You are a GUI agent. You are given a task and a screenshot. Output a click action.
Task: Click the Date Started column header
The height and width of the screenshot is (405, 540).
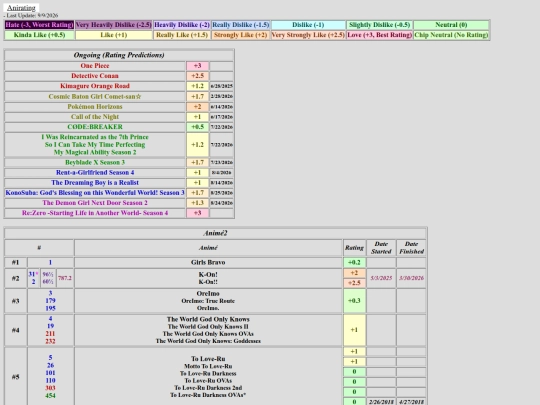[381, 248]
